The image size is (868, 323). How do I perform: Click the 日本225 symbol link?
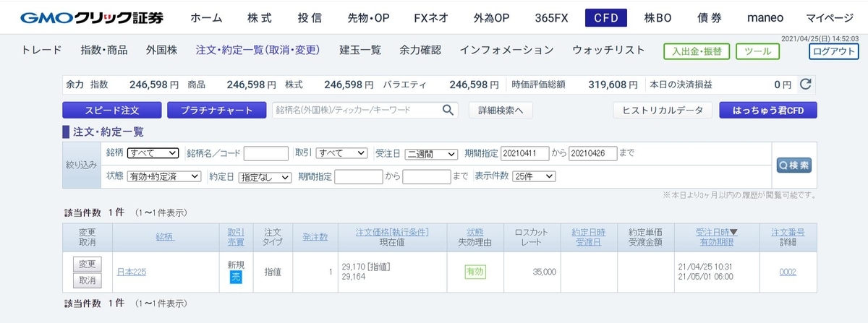coord(132,272)
